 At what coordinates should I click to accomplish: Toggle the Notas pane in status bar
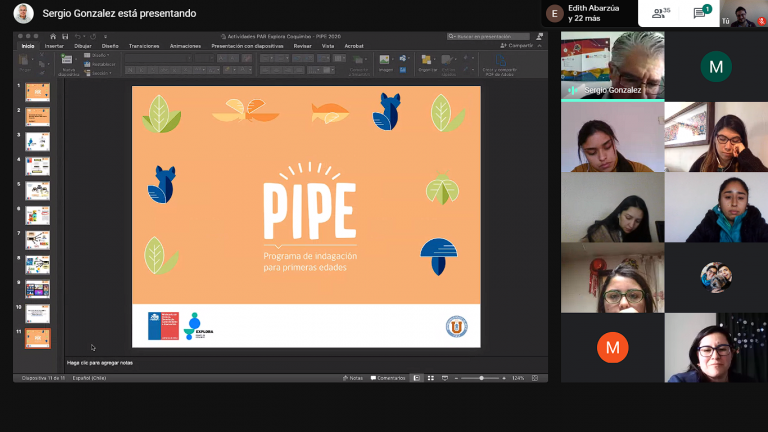pyautogui.click(x=353, y=378)
